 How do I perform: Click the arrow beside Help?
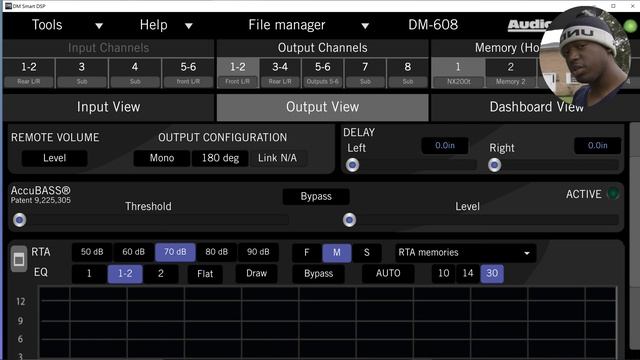pyautogui.click(x=188, y=26)
